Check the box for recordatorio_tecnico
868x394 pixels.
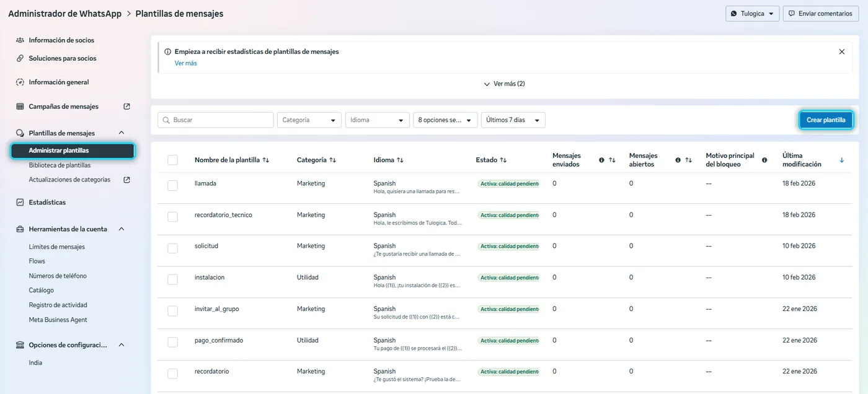[172, 217]
